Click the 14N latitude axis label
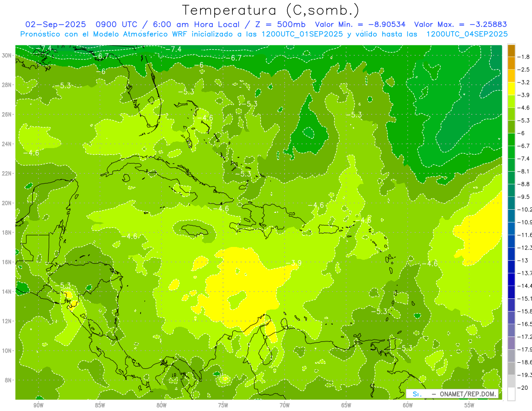This screenshot has height=411, width=532. (7, 291)
